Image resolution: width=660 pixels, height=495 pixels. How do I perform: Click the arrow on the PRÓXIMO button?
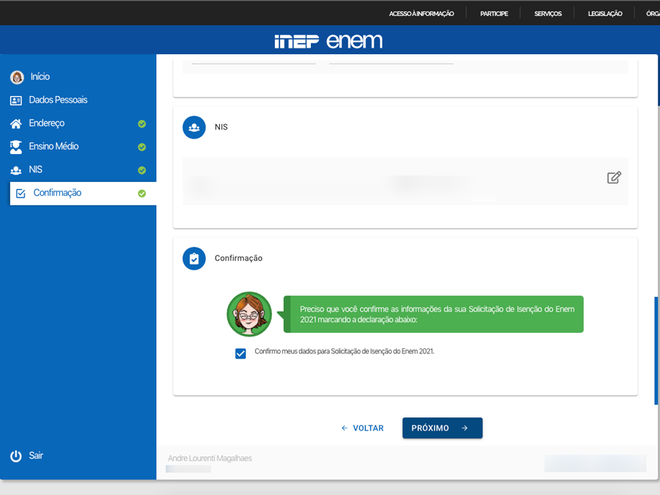(464, 428)
